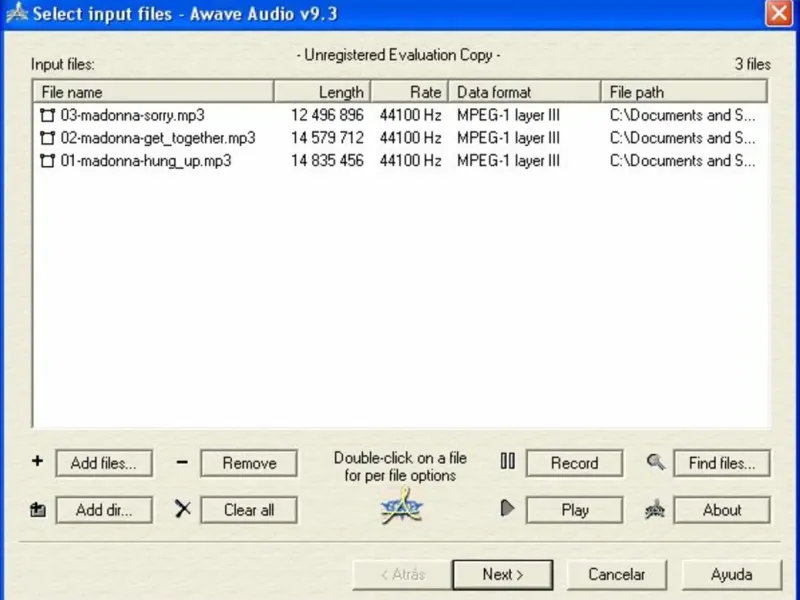Click the file icon of 01-madonna-hung_up.mp3

point(47,161)
